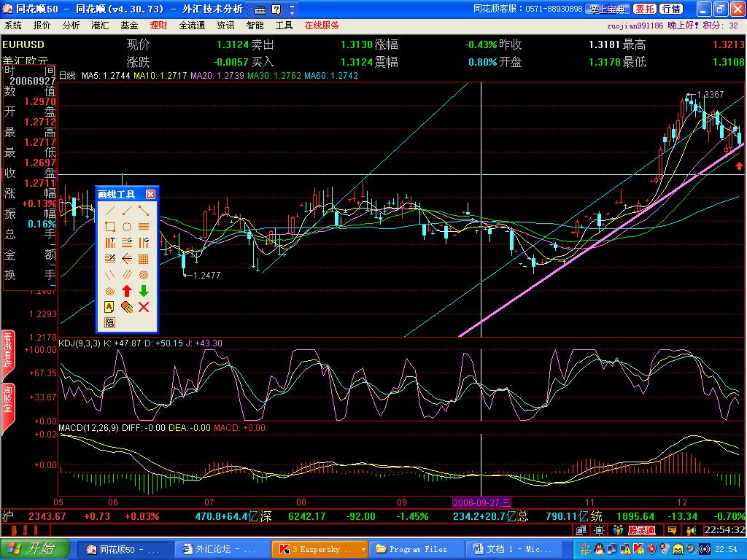Select the concentric arcs tool
The height and width of the screenshot is (560, 747).
tap(144, 275)
